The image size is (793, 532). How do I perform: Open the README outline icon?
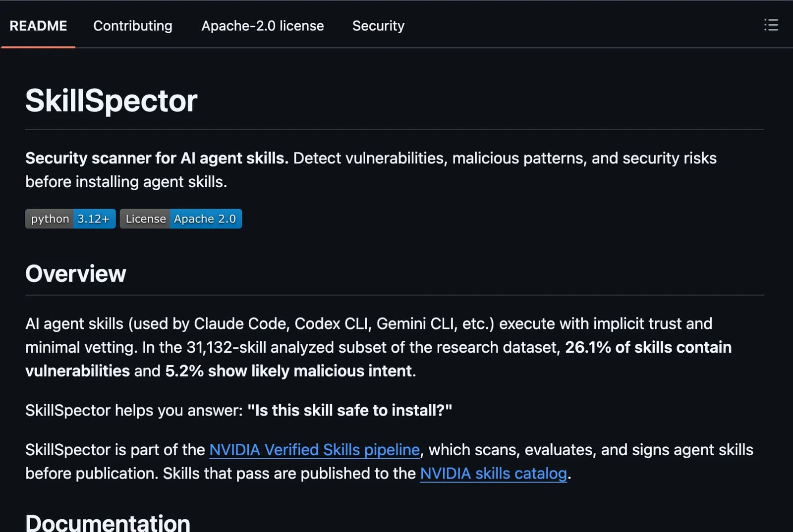[771, 25]
